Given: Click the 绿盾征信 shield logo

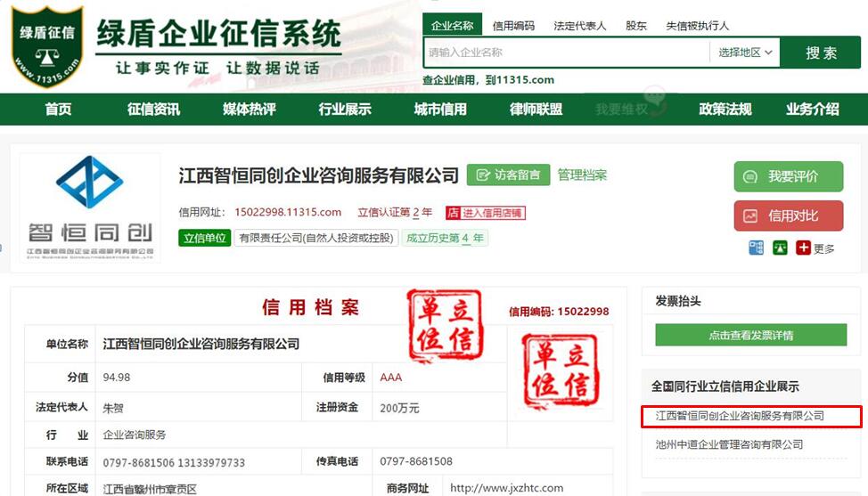Looking at the screenshot, I should pyautogui.click(x=47, y=46).
